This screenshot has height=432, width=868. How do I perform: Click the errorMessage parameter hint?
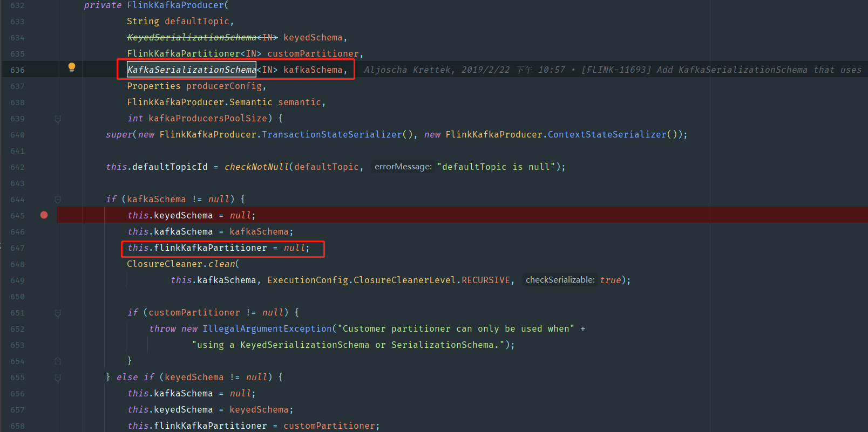pos(403,167)
